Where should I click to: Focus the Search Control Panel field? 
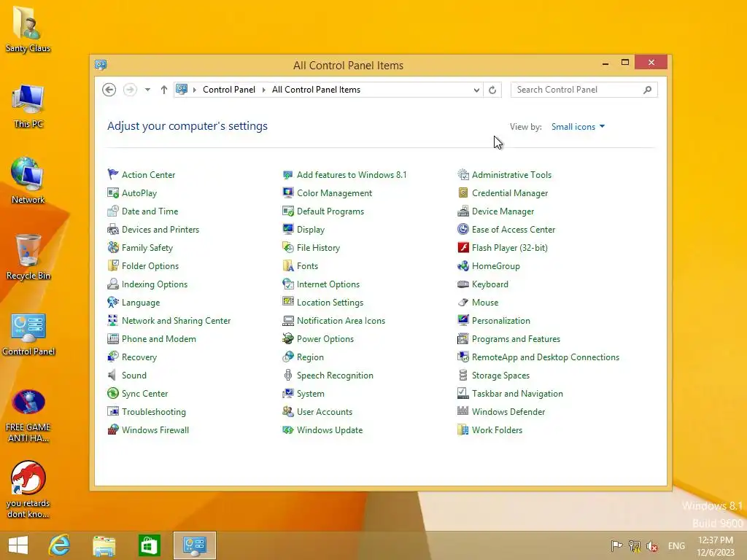click(584, 90)
